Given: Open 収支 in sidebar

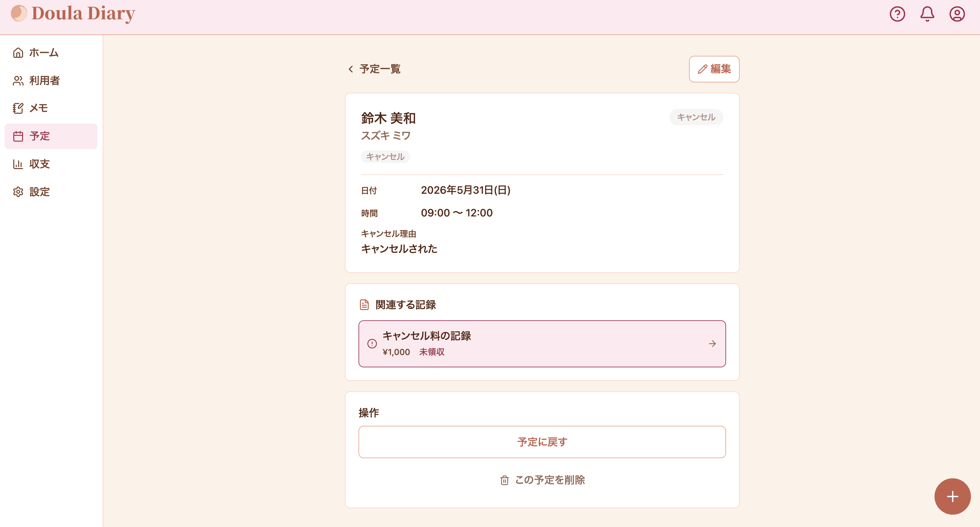Looking at the screenshot, I should (51, 164).
